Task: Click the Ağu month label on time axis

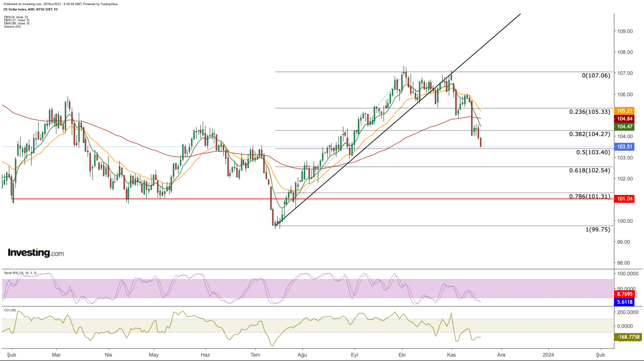Action: click(302, 355)
